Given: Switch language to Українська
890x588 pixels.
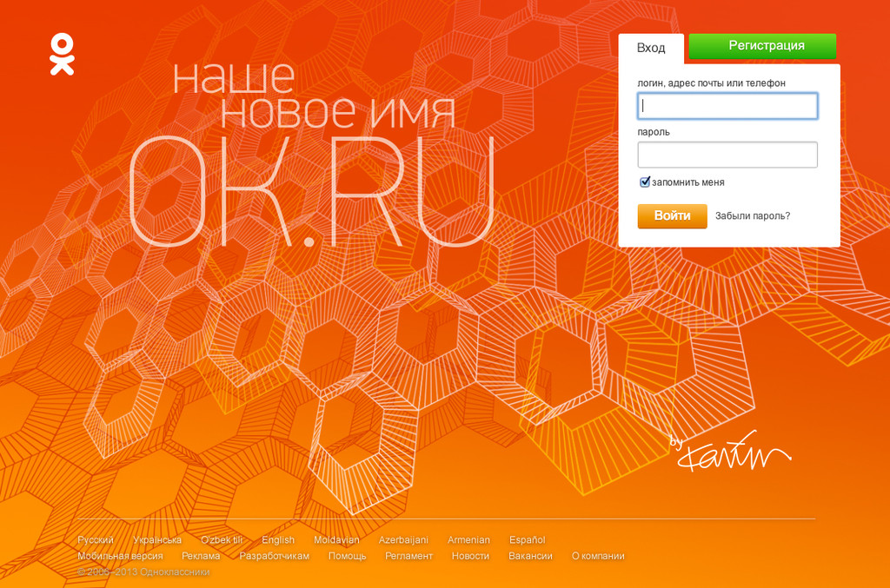Looking at the screenshot, I should coord(157,540).
